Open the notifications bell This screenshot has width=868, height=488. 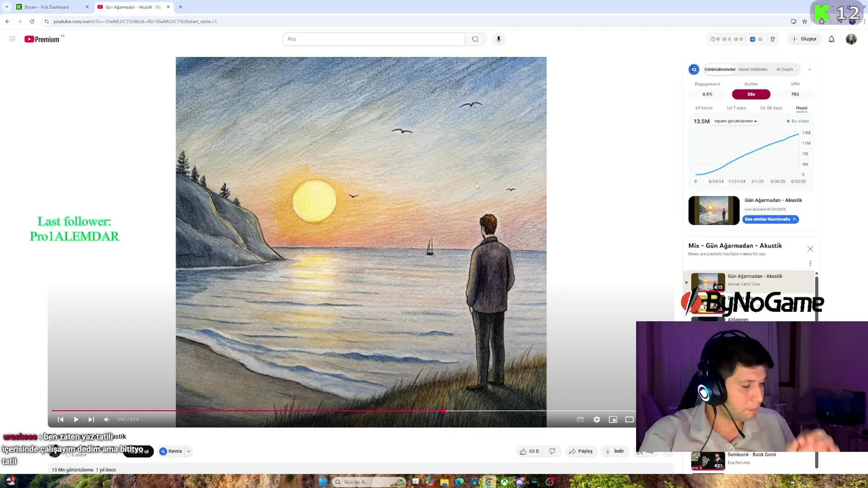point(831,39)
